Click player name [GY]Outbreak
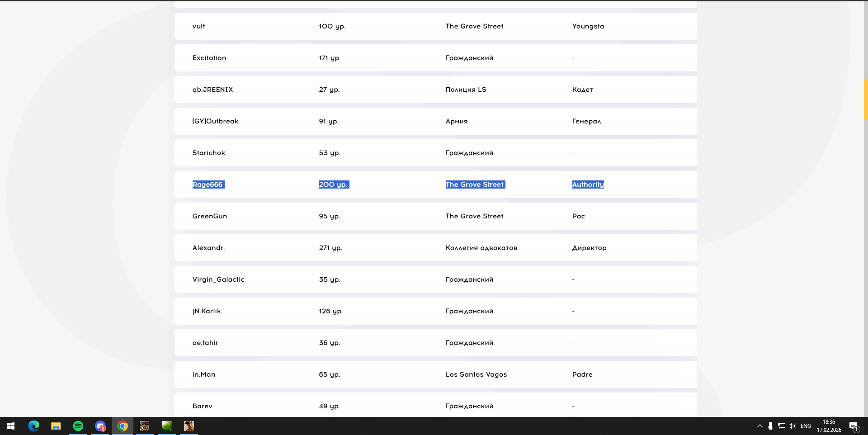Screen dimensions: 868x435 point(215,121)
